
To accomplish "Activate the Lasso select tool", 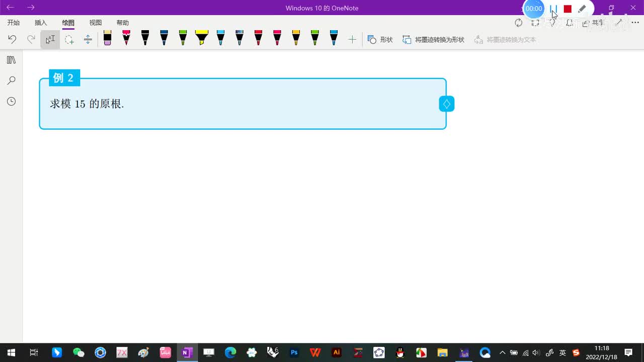I will click(x=69, y=39).
